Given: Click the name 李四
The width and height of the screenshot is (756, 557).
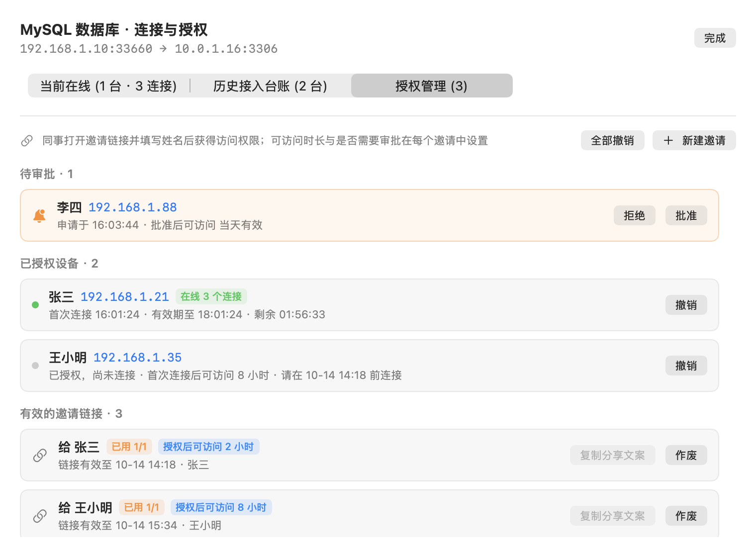Looking at the screenshot, I should (x=69, y=207).
